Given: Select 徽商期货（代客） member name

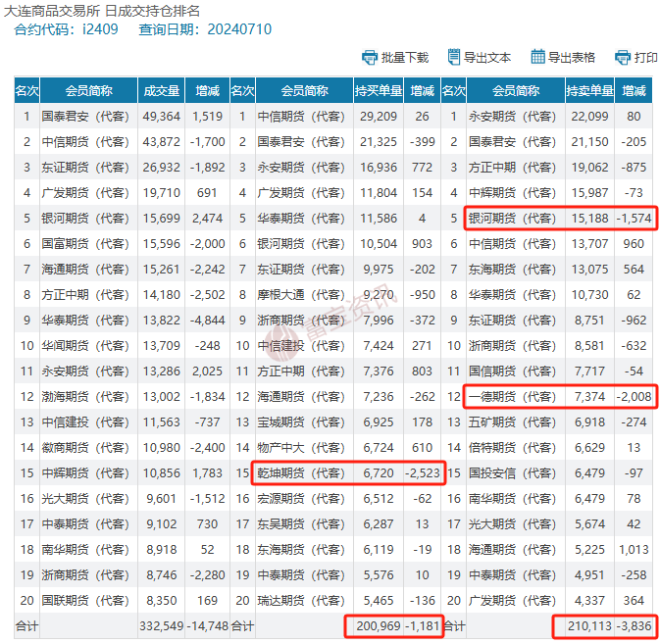Looking at the screenshot, I should [x=85, y=448].
